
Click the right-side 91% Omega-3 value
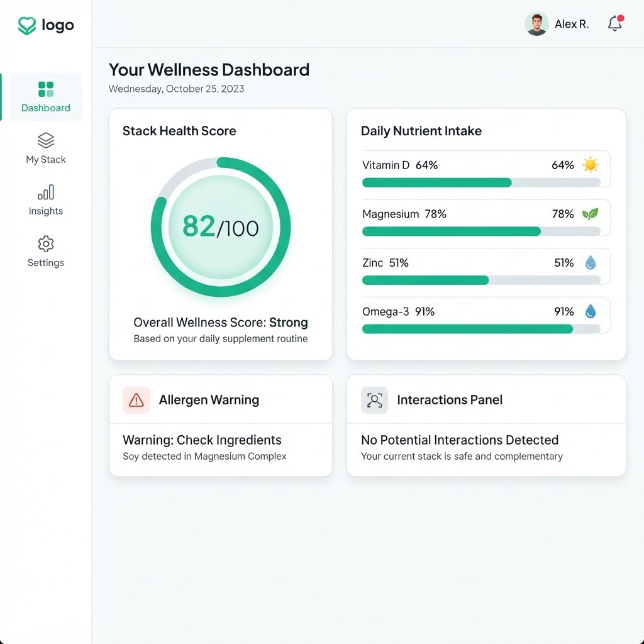click(x=564, y=312)
